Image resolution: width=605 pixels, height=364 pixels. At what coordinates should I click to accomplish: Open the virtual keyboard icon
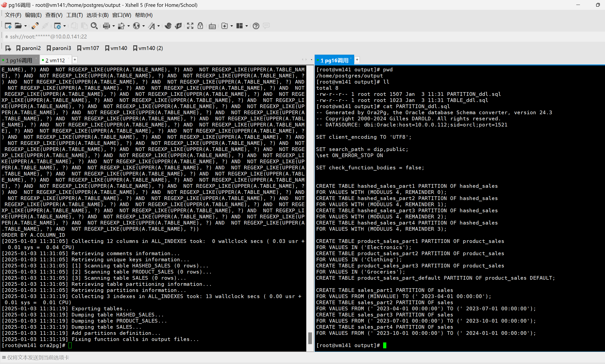tap(212, 26)
